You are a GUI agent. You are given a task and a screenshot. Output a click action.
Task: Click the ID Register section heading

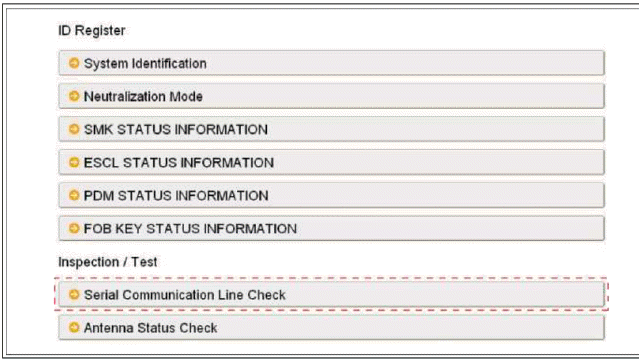[92, 31]
